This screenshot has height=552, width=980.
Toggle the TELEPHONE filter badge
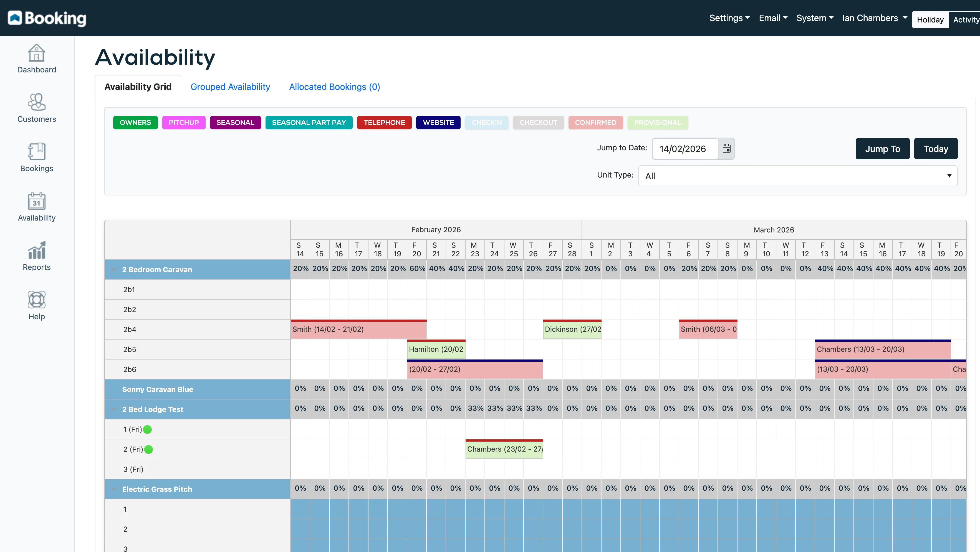(x=384, y=123)
